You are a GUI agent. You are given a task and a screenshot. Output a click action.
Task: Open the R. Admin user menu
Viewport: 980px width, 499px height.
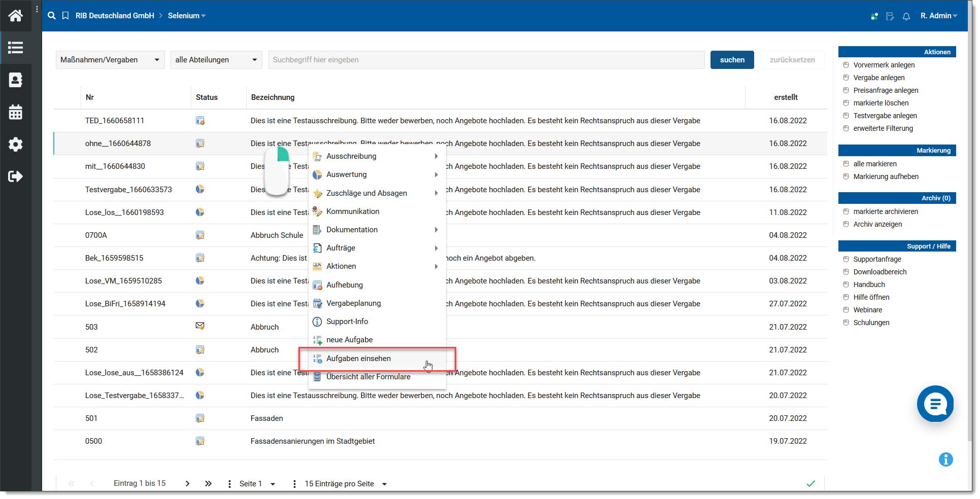pos(938,16)
